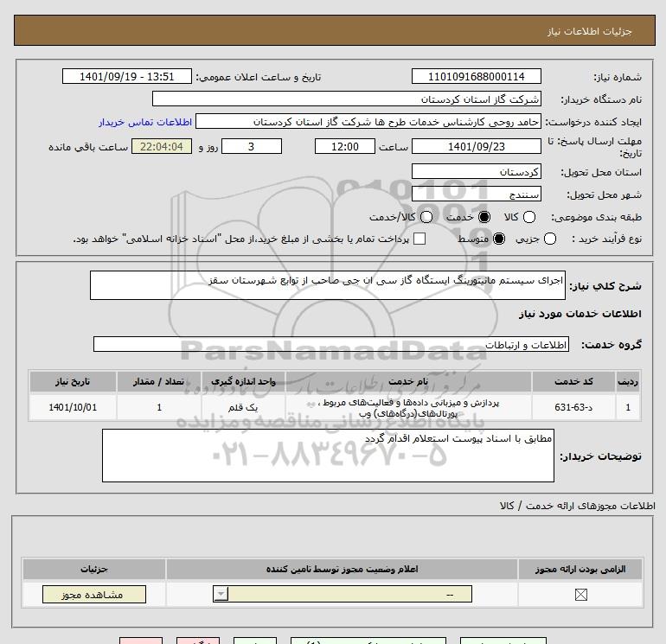The height and width of the screenshot is (644, 666).
Task: Click the delivery province field کردستان
Action: pos(476,171)
